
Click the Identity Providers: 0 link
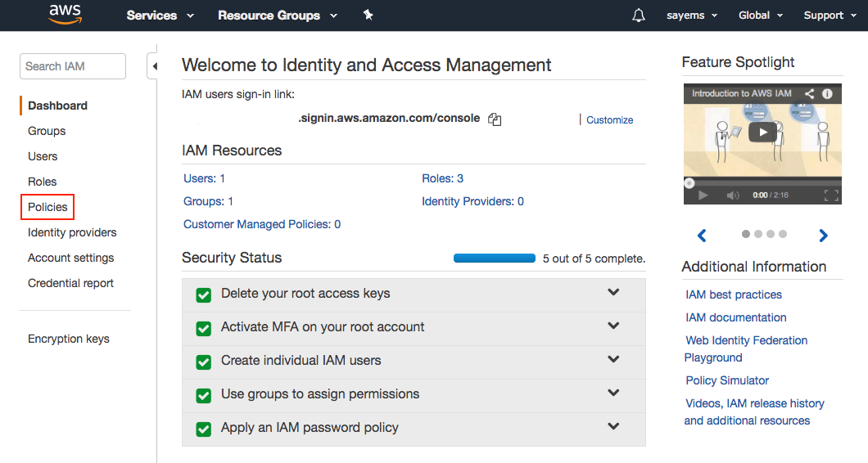[x=472, y=201]
